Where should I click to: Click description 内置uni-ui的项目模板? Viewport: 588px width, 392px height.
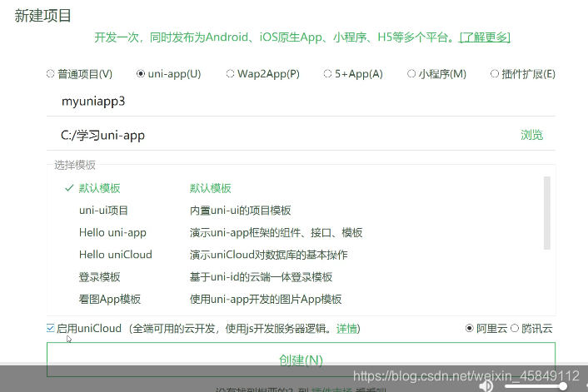click(x=241, y=211)
